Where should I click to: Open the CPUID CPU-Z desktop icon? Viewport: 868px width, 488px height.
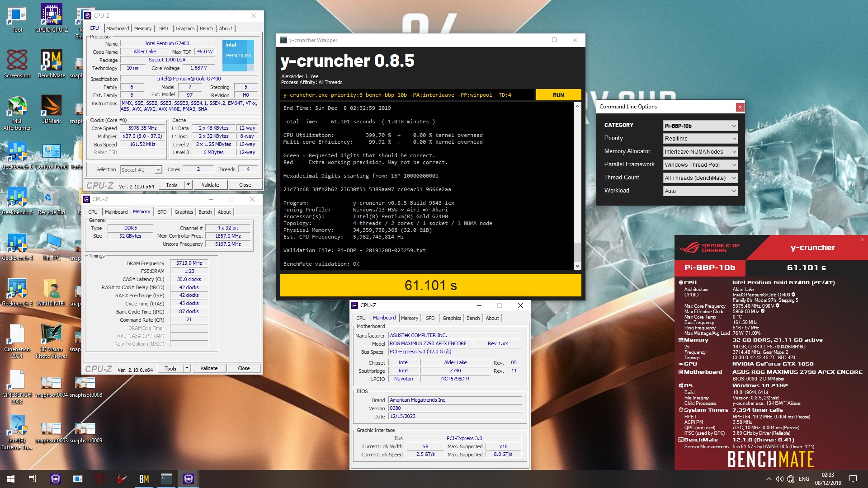tap(52, 18)
